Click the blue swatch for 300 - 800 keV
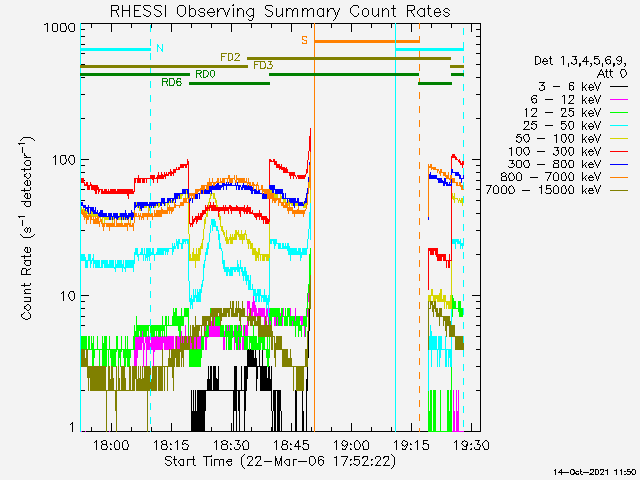This screenshot has width=640, height=480. click(619, 164)
